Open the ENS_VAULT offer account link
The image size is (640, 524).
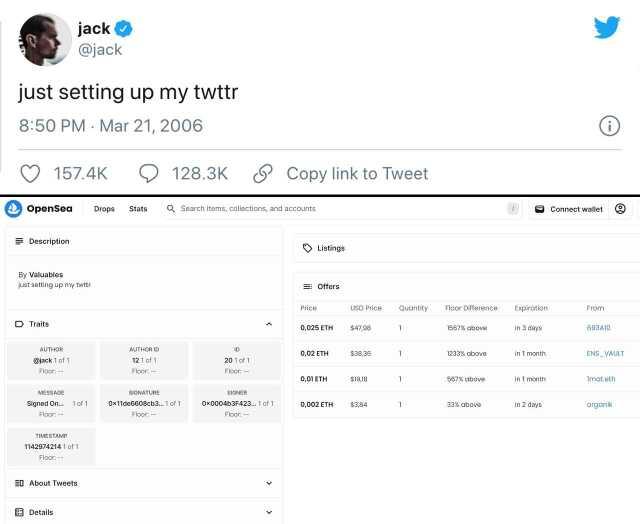pyautogui.click(x=605, y=353)
